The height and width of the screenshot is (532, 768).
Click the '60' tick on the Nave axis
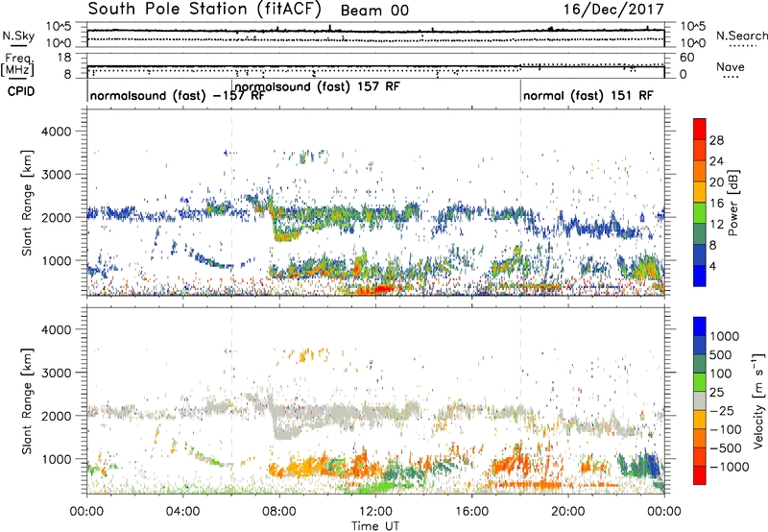[x=687, y=58]
